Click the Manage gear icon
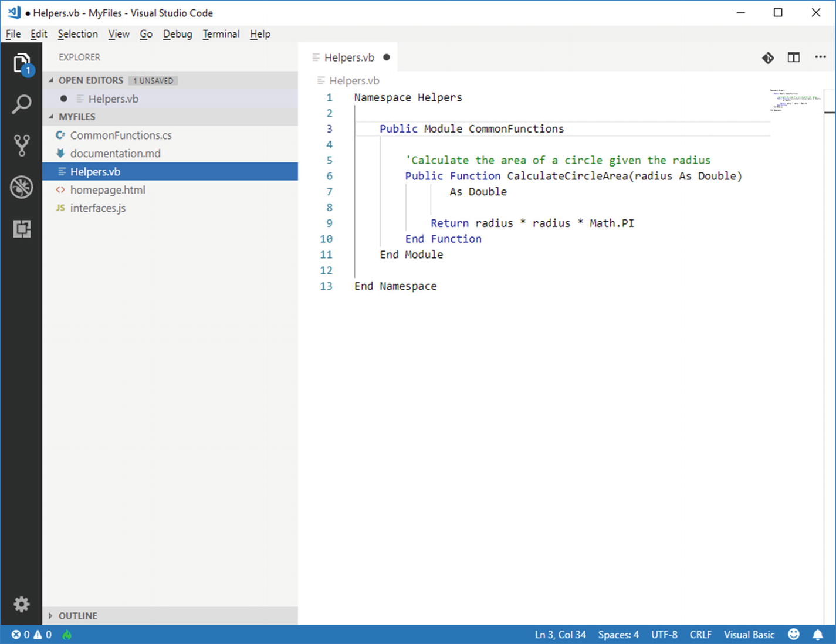This screenshot has width=836, height=644. pyautogui.click(x=22, y=604)
